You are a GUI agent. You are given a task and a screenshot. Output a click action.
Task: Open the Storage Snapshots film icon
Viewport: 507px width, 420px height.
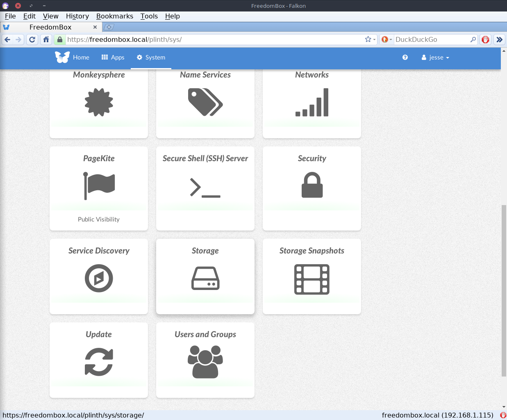pos(312,279)
